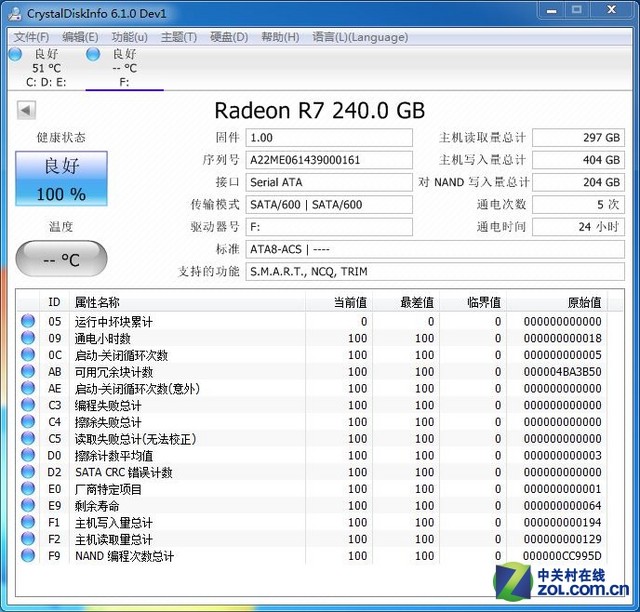Maximize the CrystalDiskInfo window
The image size is (640, 612).
[x=577, y=10]
